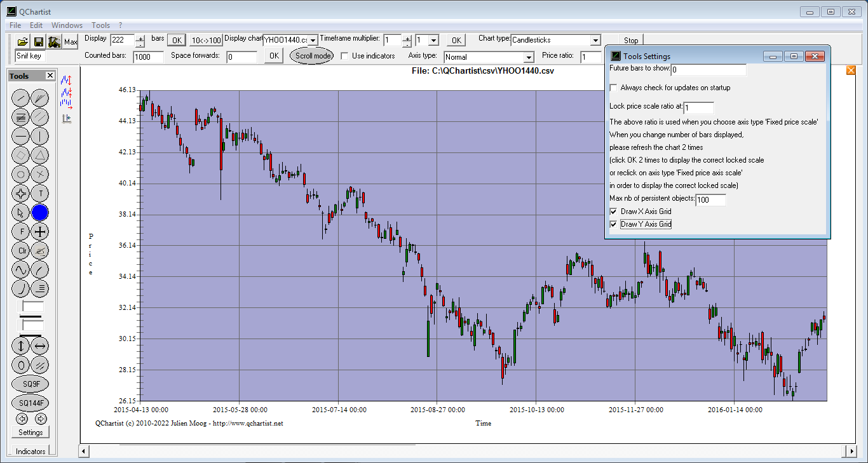Open the Windows menu

[67, 25]
